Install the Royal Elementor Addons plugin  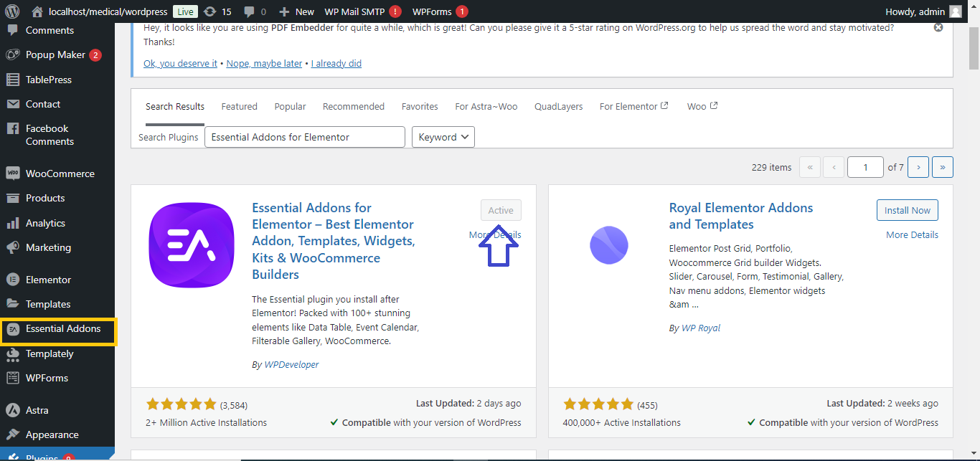tap(907, 210)
